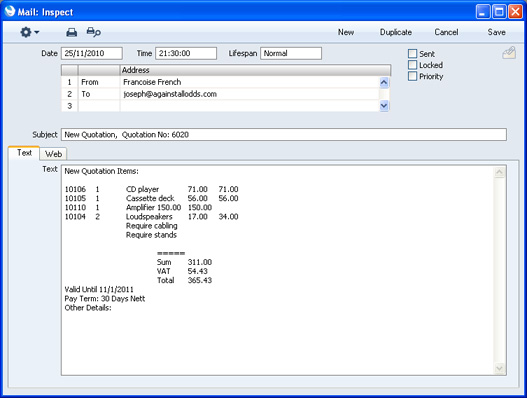This screenshot has height=398, width=527.
Task: Click the 'New Quotation Items:' line
Action: (x=102, y=171)
